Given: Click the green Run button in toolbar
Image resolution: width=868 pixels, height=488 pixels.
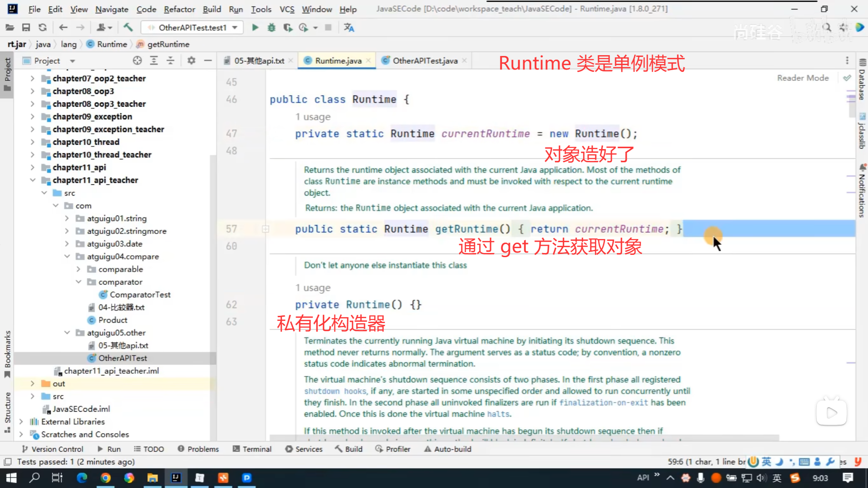Looking at the screenshot, I should [255, 28].
